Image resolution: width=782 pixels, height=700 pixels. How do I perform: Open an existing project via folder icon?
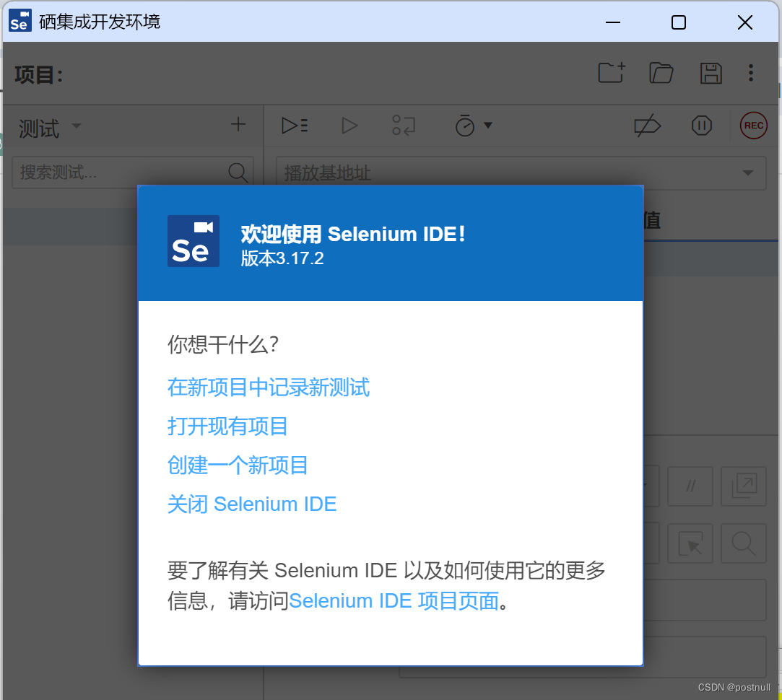click(661, 73)
